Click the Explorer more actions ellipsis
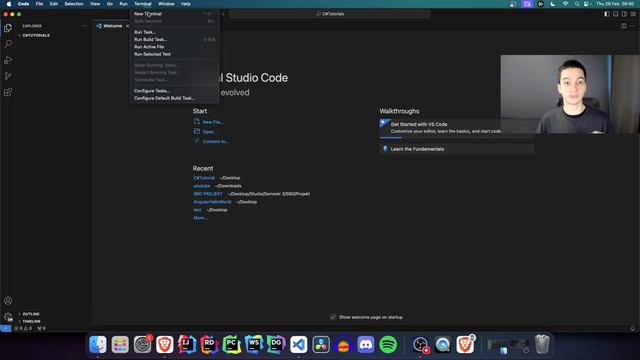 (84, 26)
